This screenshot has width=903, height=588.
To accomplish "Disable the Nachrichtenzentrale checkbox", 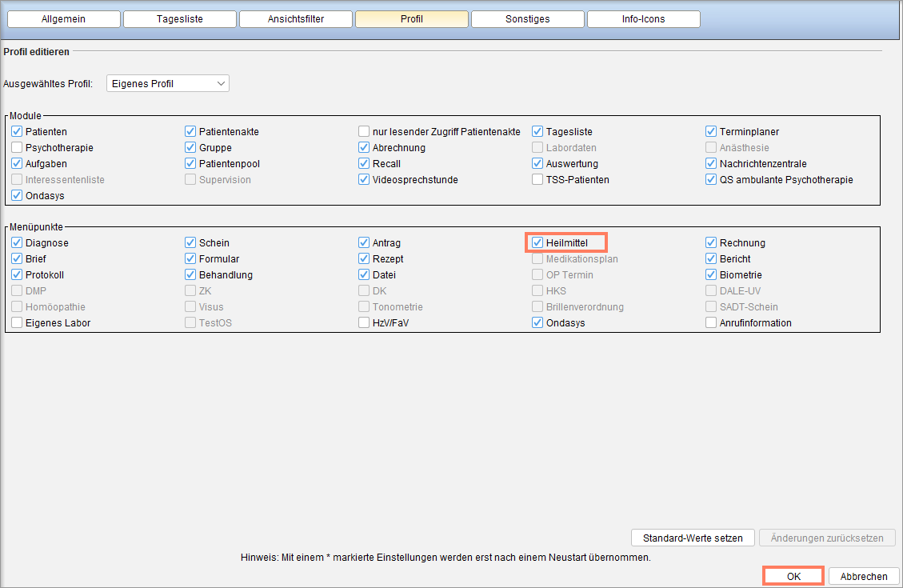I will tap(711, 163).
